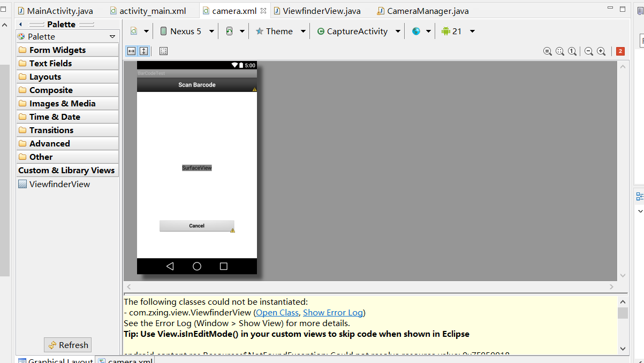This screenshot has width=644, height=363.
Task: Switch to CameraManager.java tab
Action: coord(423,11)
